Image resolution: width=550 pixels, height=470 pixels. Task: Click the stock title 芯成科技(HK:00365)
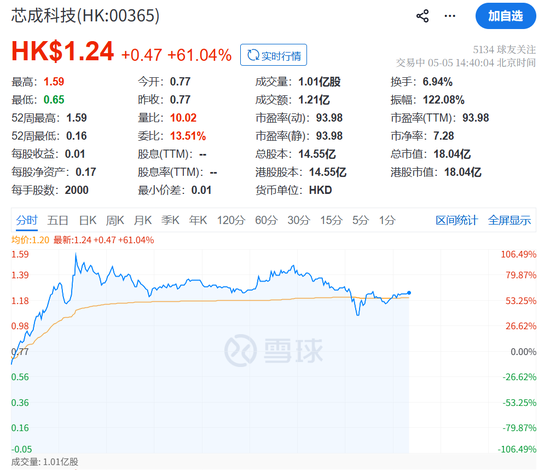click(x=85, y=16)
